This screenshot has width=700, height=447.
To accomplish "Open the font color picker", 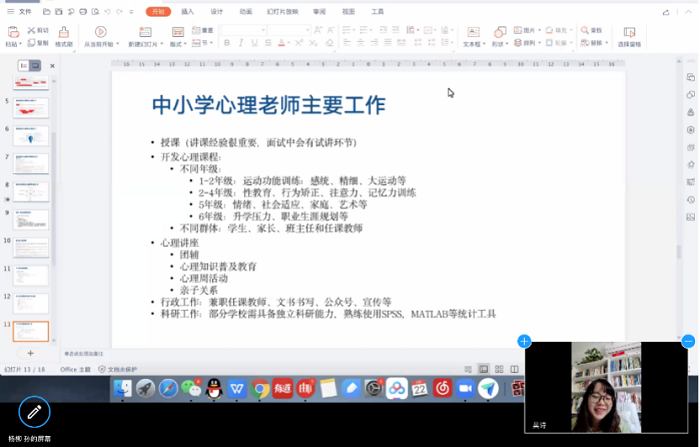I will click(283, 44).
